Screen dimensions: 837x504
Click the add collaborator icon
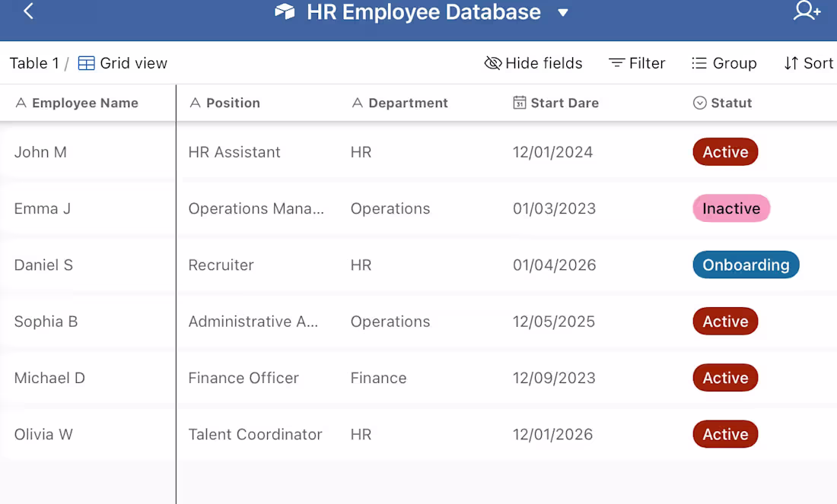pyautogui.click(x=807, y=12)
